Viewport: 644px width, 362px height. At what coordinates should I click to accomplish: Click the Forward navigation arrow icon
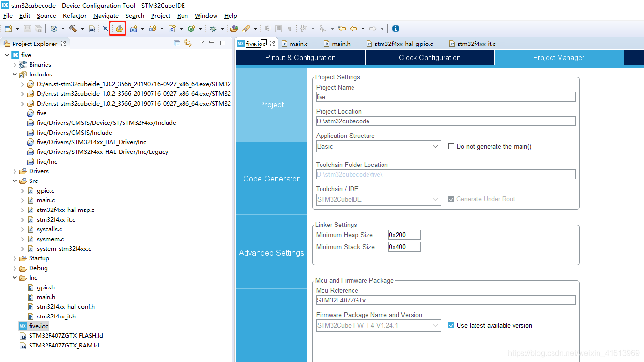(373, 29)
